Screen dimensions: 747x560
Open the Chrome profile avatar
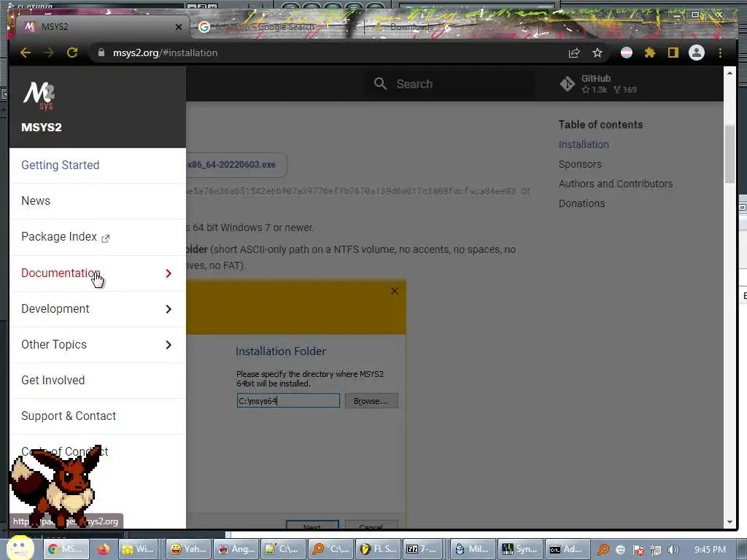pos(697,52)
